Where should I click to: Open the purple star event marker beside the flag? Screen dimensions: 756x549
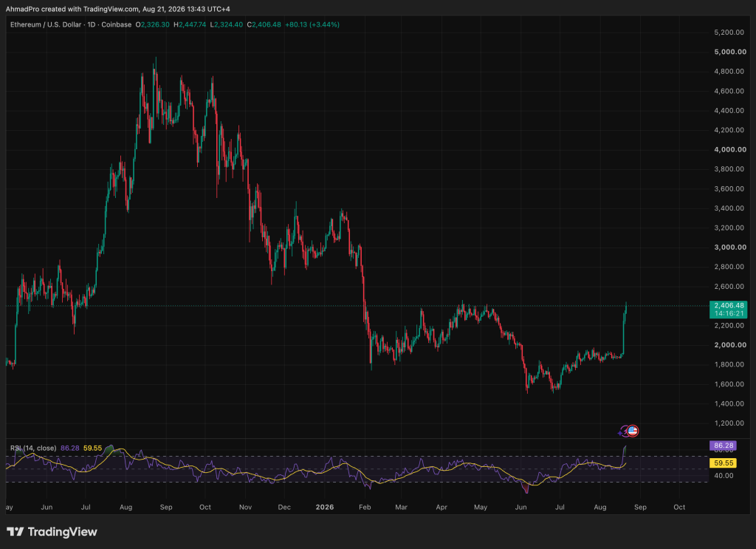point(622,432)
